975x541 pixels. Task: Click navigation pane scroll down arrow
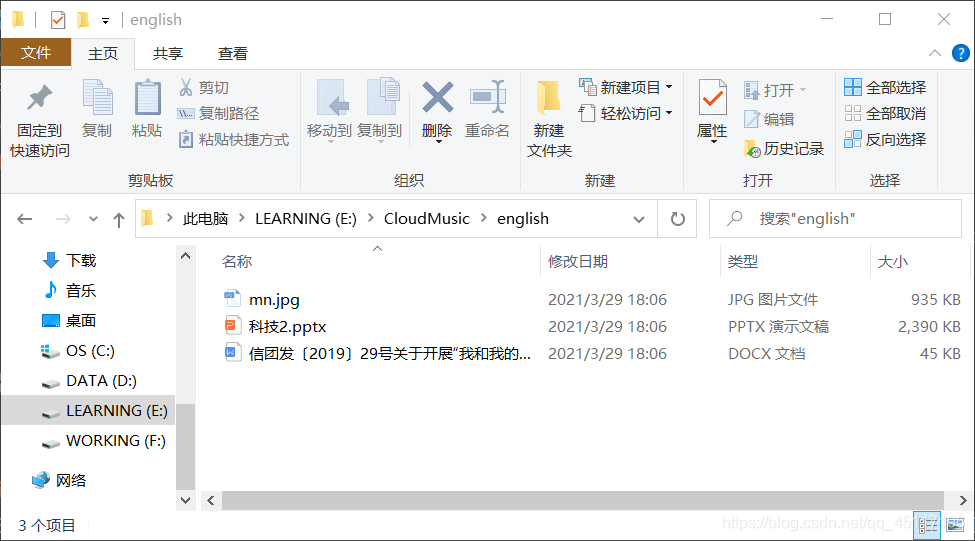pyautogui.click(x=185, y=500)
